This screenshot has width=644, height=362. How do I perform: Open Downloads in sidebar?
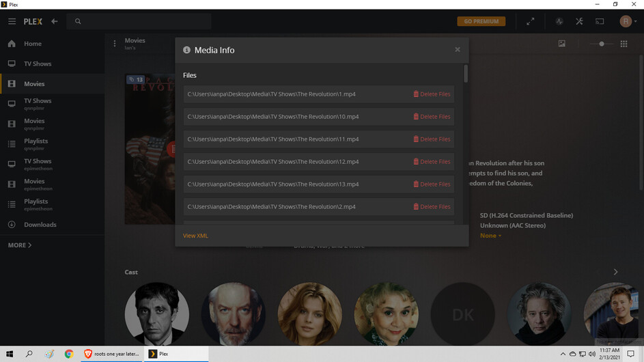tap(52, 225)
